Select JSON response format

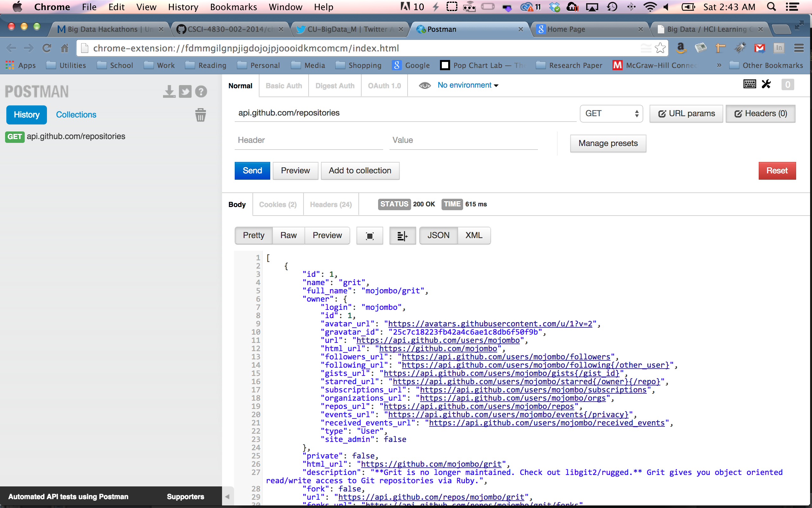[x=439, y=236]
